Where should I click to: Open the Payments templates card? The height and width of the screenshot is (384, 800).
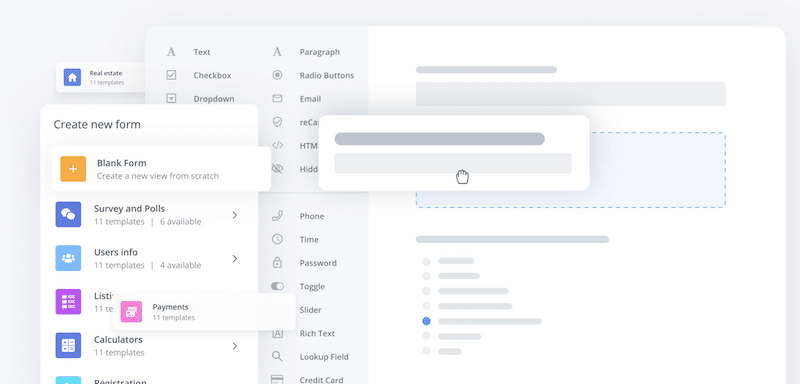pos(204,312)
